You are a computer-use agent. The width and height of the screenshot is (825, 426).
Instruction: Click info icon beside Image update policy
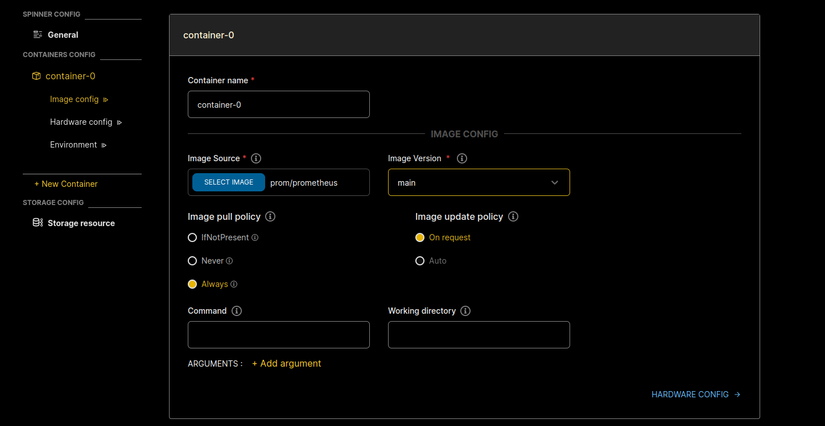pyautogui.click(x=513, y=217)
